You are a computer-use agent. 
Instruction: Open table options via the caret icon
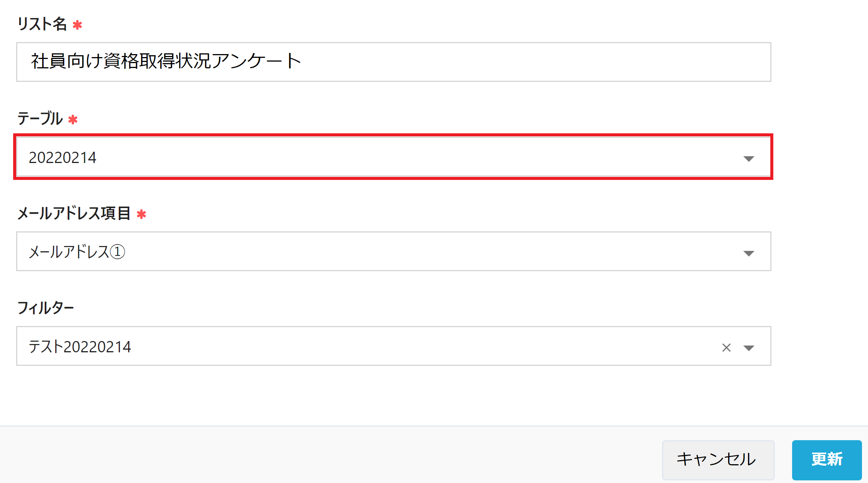pyautogui.click(x=749, y=158)
